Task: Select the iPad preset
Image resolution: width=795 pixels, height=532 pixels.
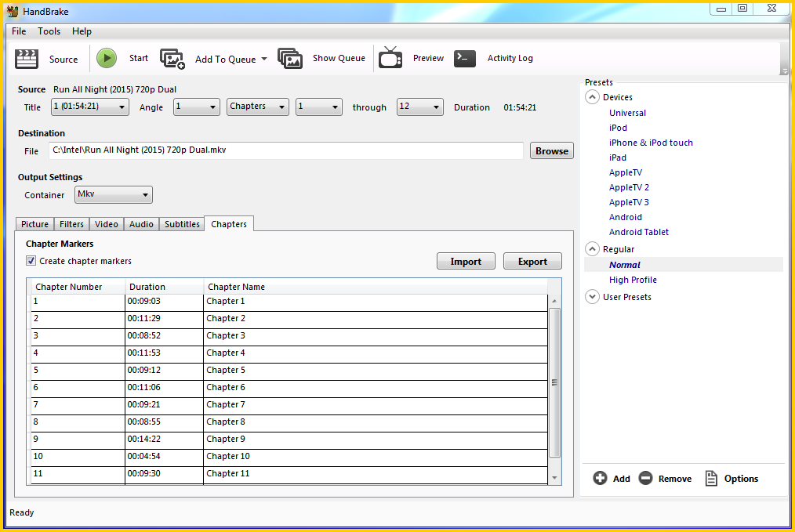Action: [x=618, y=157]
